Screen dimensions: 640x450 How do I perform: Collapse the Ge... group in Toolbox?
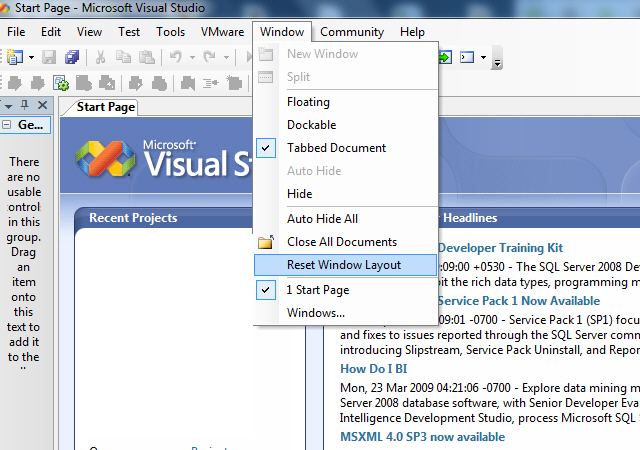tap(6, 125)
